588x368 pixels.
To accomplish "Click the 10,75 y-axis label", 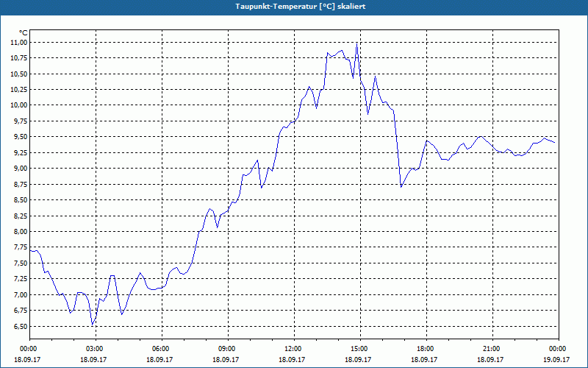I will tap(19, 58).
